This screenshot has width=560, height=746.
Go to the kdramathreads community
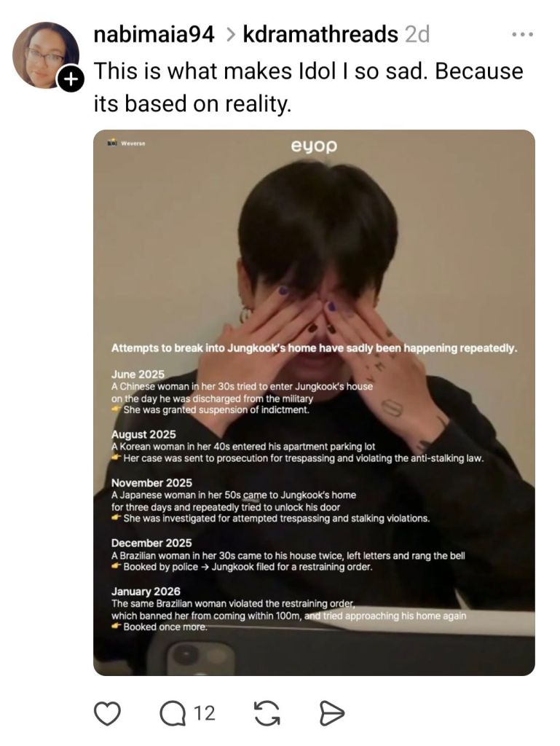coord(320,34)
